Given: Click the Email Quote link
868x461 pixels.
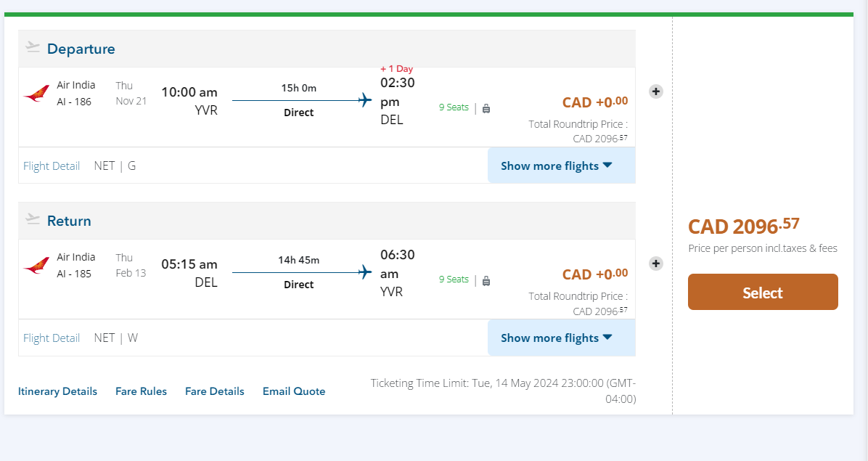Looking at the screenshot, I should coord(294,391).
